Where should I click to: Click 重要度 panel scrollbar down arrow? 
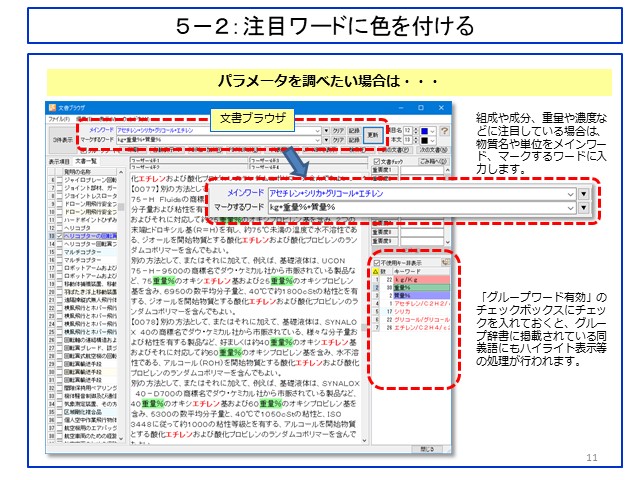coord(447,242)
